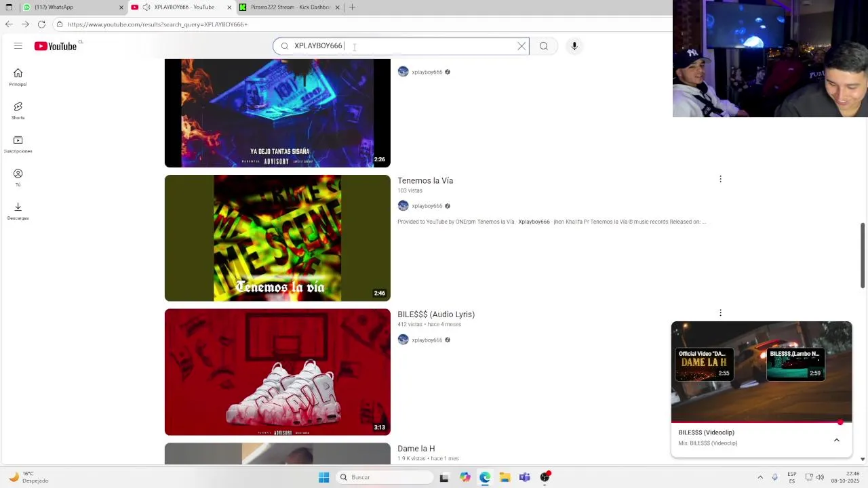Click the magnifier search button

(x=543, y=46)
